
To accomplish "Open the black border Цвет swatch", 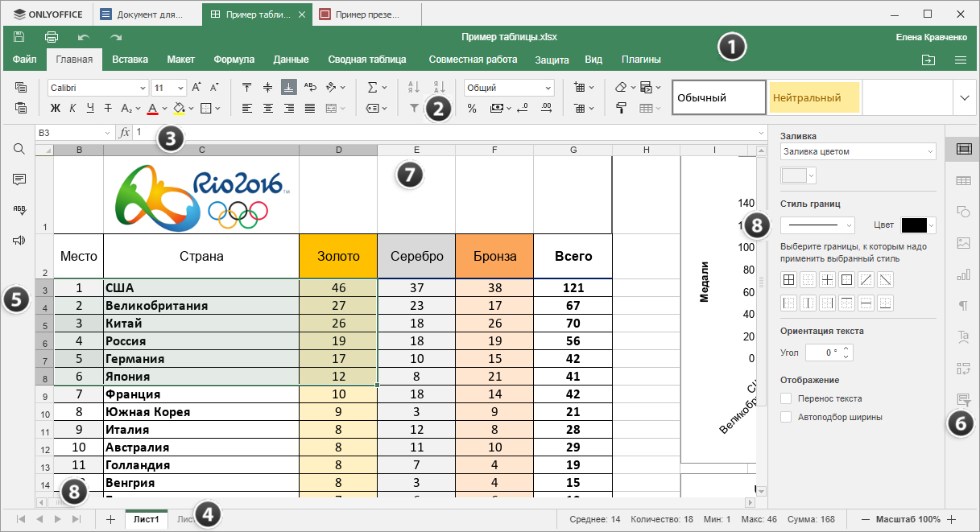I will click(x=918, y=225).
